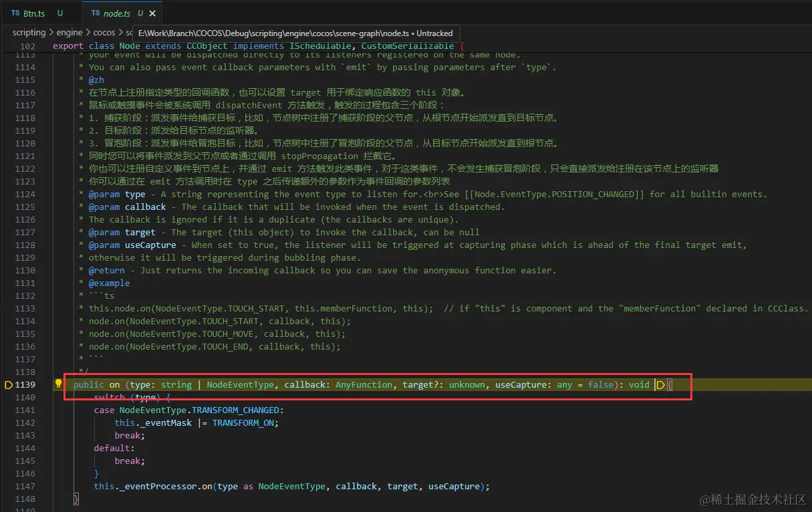
Task: Click the TypeScript icon on node.ts tab
Action: (95, 13)
